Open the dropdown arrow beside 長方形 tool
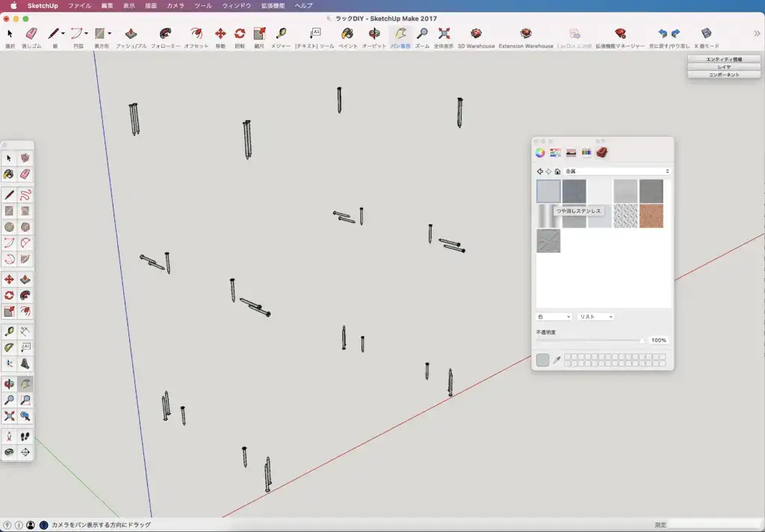Viewport: 765px width, 532px height. click(109, 33)
